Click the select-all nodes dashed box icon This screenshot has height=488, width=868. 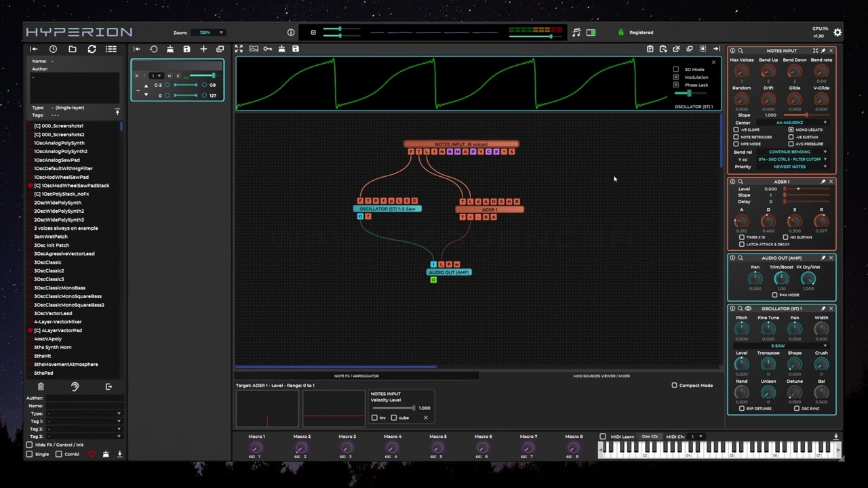point(703,49)
